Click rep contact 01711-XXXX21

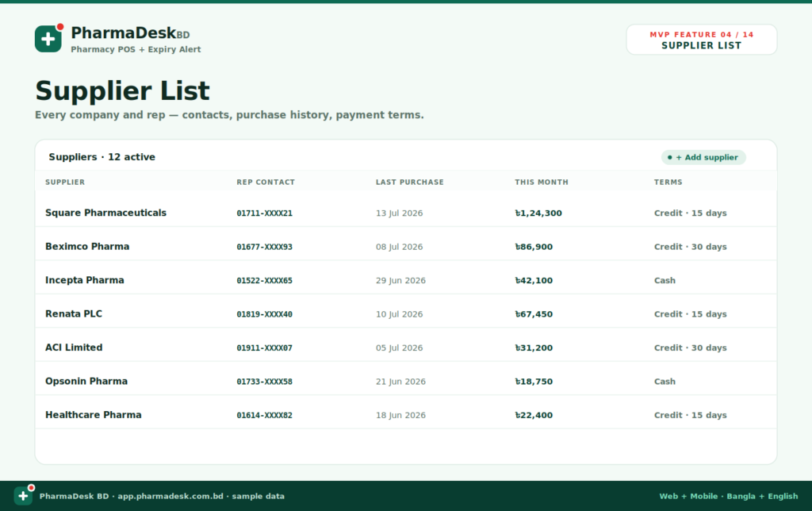pyautogui.click(x=264, y=213)
